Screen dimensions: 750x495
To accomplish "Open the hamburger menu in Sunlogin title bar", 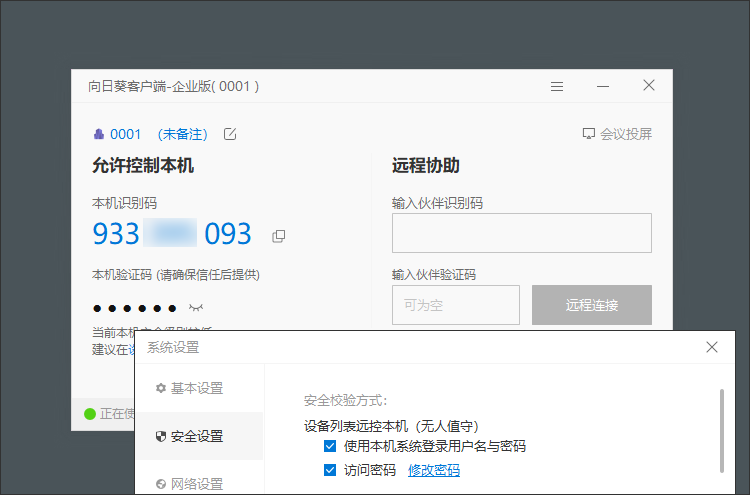I will [557, 87].
